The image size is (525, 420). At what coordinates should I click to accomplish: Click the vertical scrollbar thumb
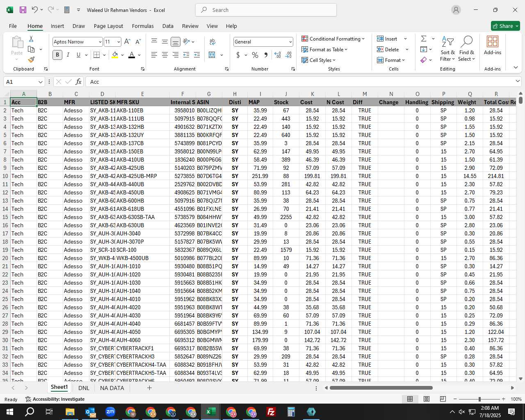point(520,99)
